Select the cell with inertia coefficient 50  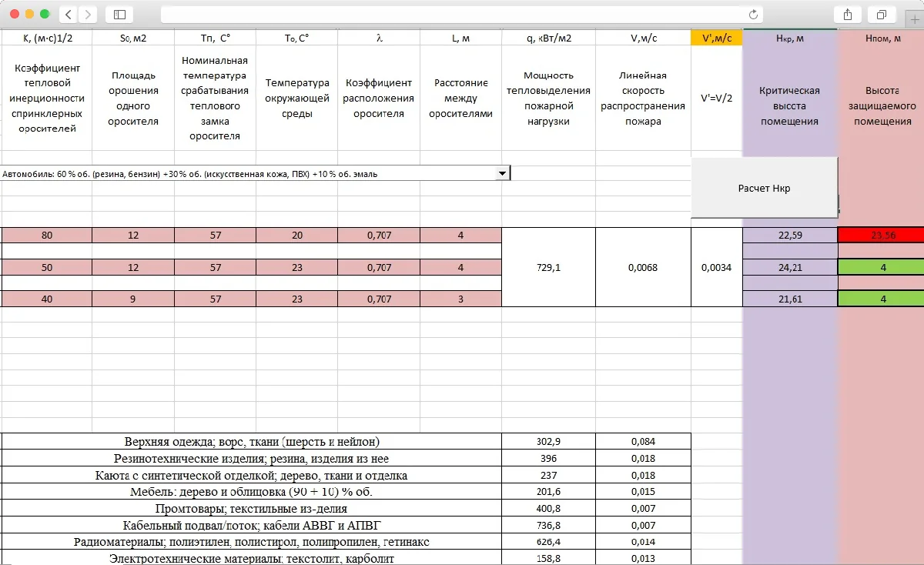46,267
